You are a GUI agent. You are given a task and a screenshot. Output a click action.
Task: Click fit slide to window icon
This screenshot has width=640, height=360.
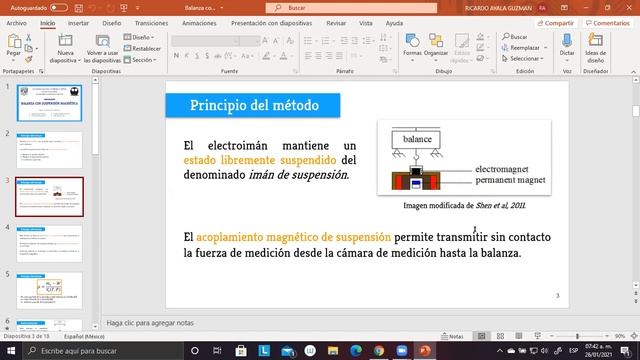(634, 336)
